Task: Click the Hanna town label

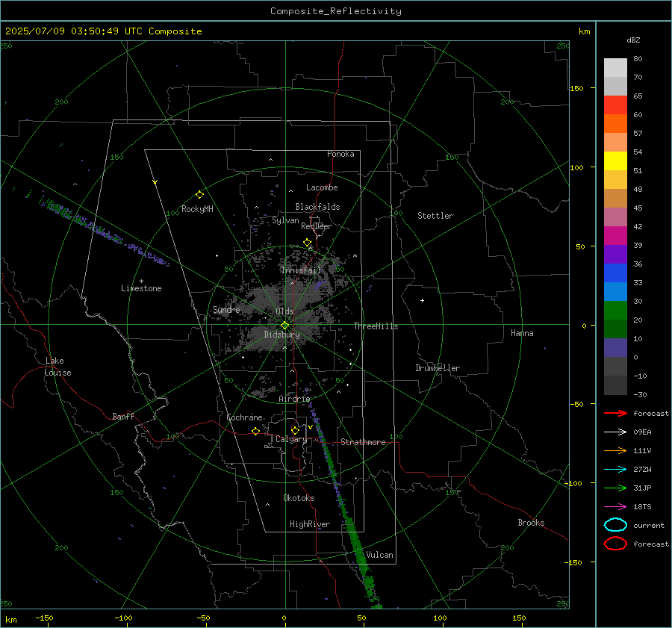Action: 522,333
